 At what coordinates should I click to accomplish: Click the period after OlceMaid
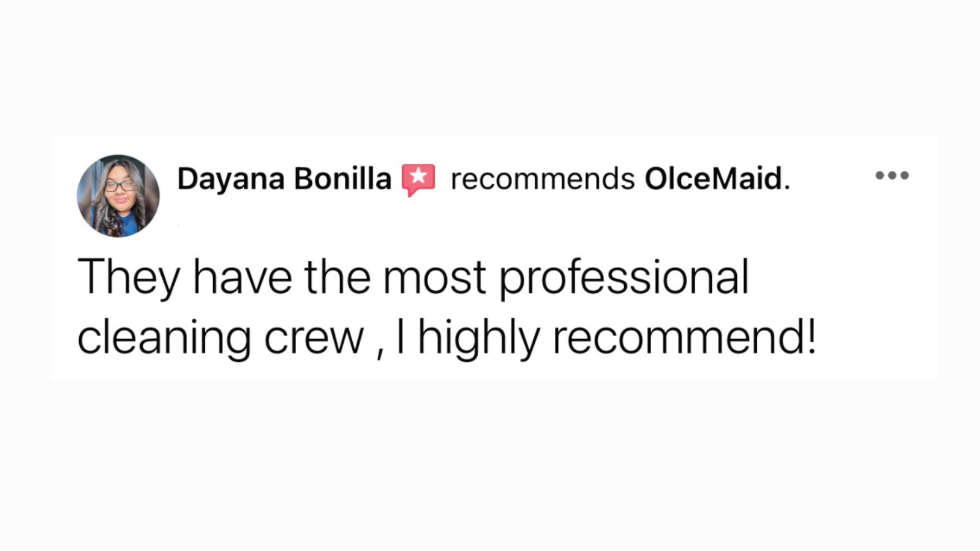click(787, 187)
